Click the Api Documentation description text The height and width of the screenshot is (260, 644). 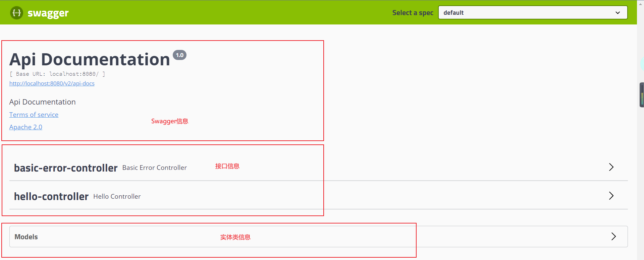click(43, 102)
